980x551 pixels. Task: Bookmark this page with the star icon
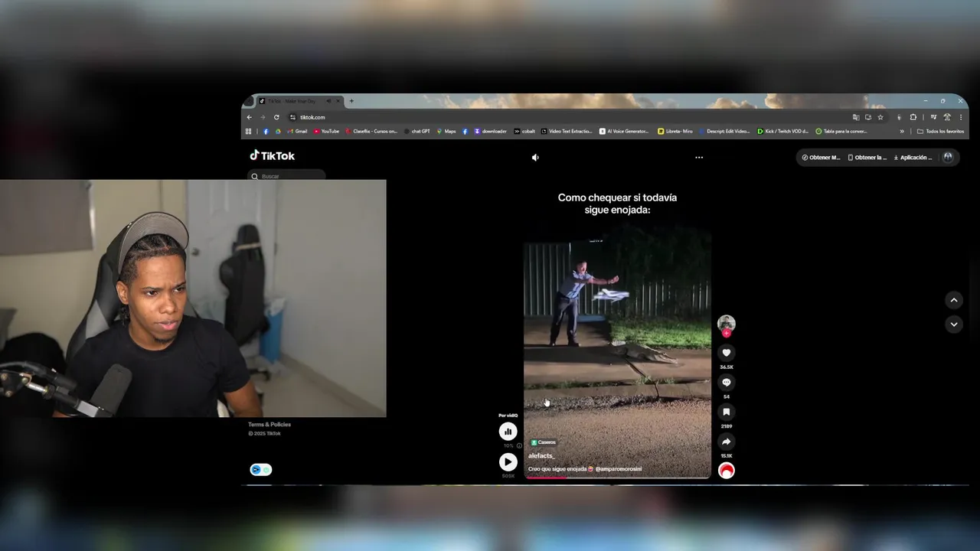tap(880, 117)
